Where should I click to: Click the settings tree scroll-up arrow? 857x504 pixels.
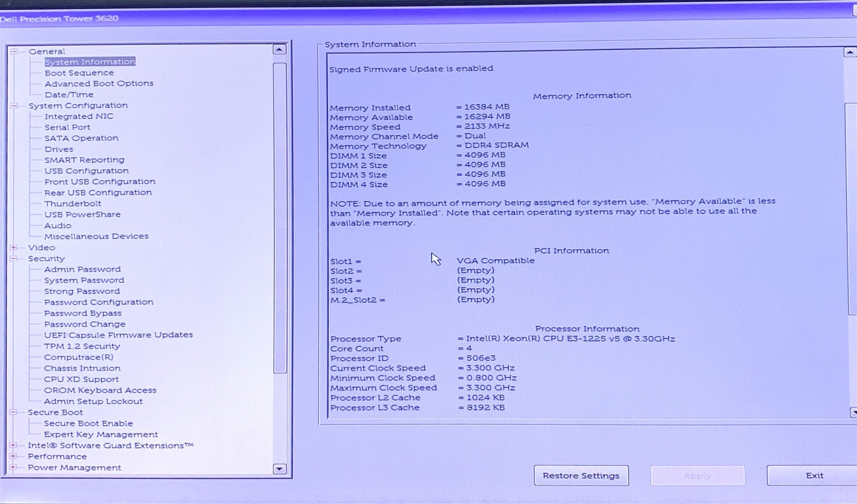[280, 50]
